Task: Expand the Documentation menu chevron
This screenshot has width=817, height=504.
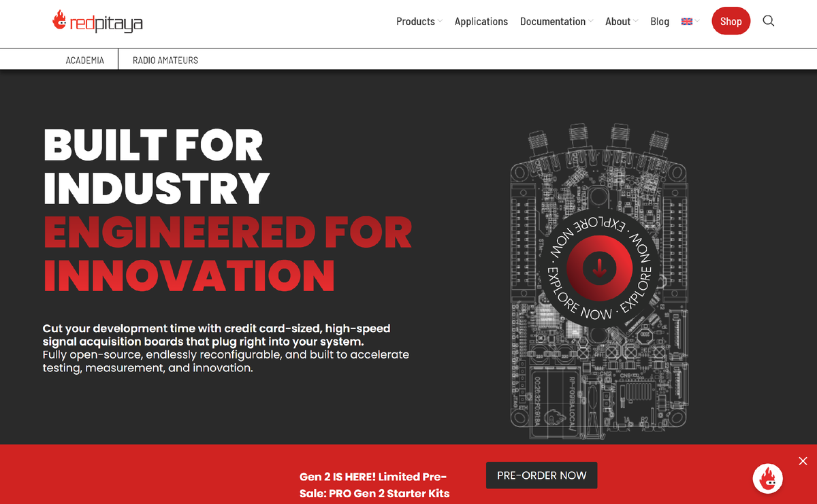Action: tap(590, 22)
